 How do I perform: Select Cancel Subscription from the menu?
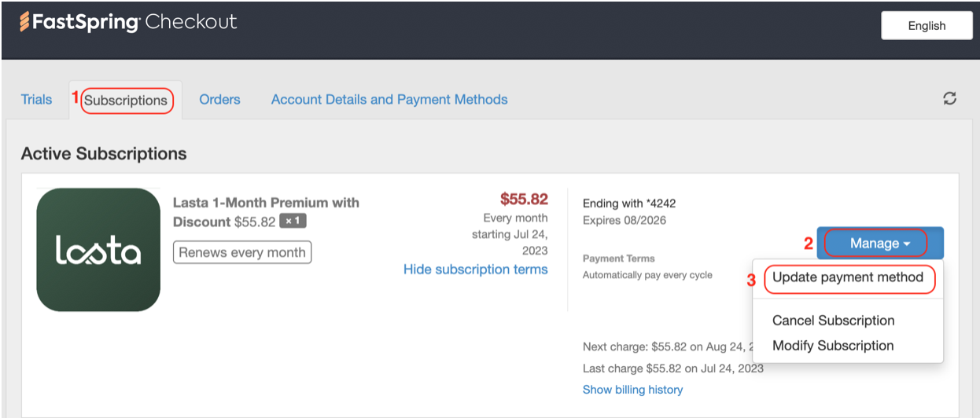(833, 321)
